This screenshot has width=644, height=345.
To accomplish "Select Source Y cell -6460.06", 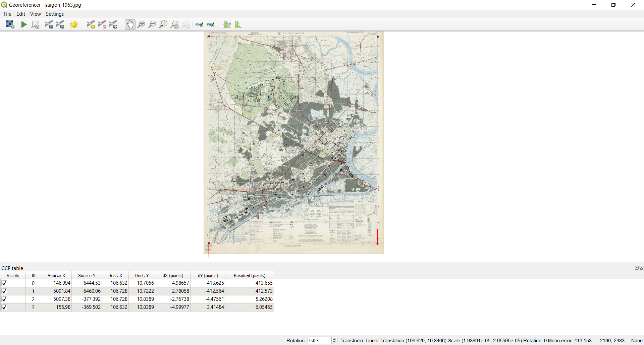I will [87, 291].
